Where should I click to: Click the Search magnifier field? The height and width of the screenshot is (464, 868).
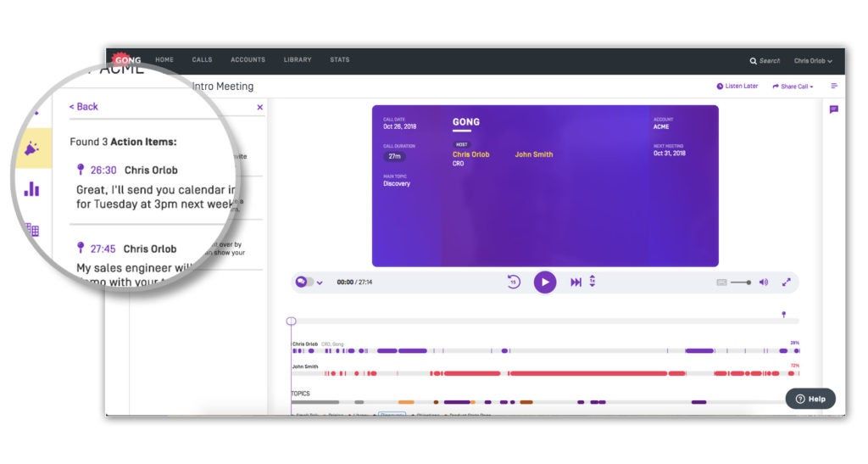[765, 61]
